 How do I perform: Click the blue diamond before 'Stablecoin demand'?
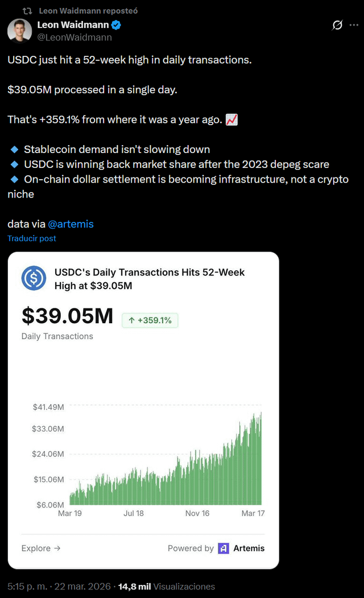point(14,150)
